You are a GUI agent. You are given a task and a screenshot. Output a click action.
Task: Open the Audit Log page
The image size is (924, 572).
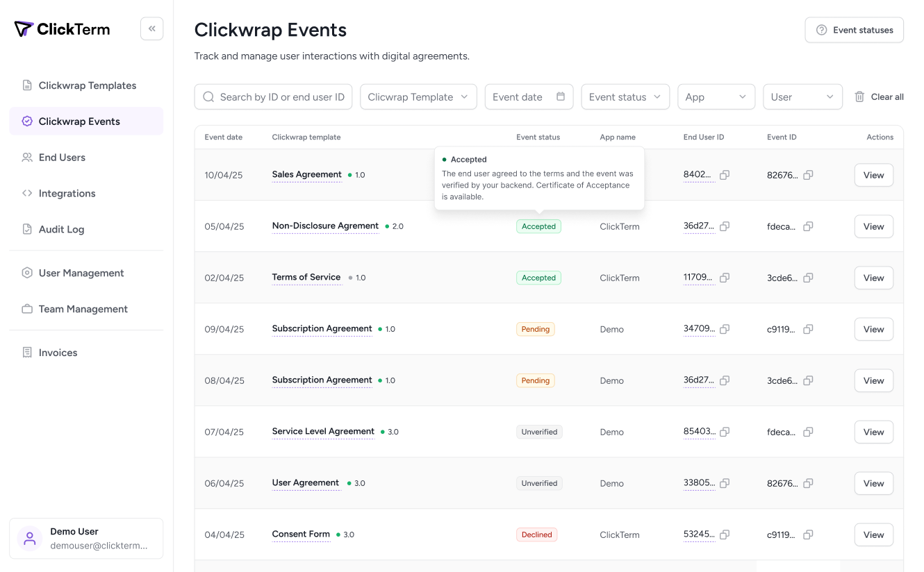[61, 229]
